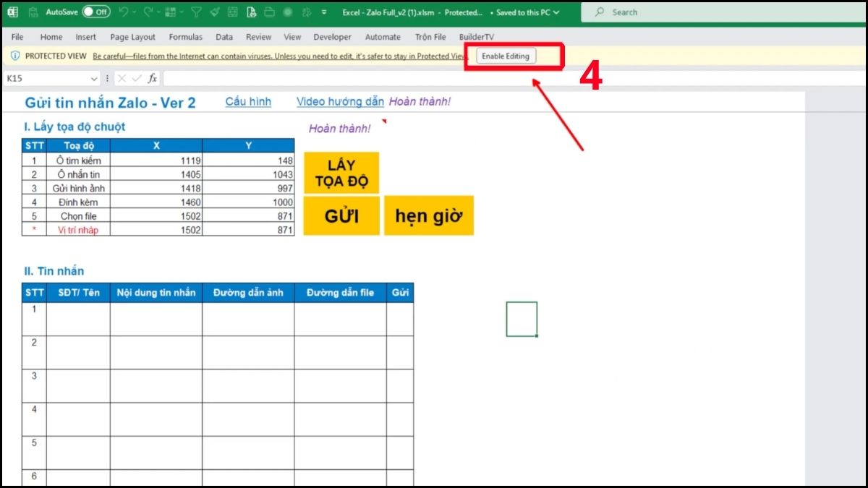The width and height of the screenshot is (868, 488).
Task: Open the Trộn File tab
Action: [x=430, y=37]
